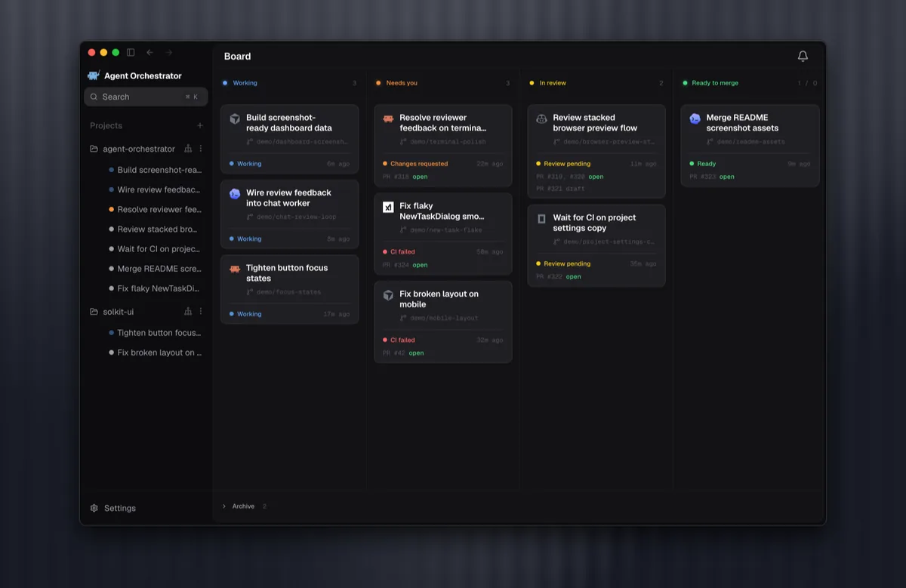Image resolution: width=906 pixels, height=588 pixels.
Task: Focus the Search field
Action: pyautogui.click(x=146, y=97)
